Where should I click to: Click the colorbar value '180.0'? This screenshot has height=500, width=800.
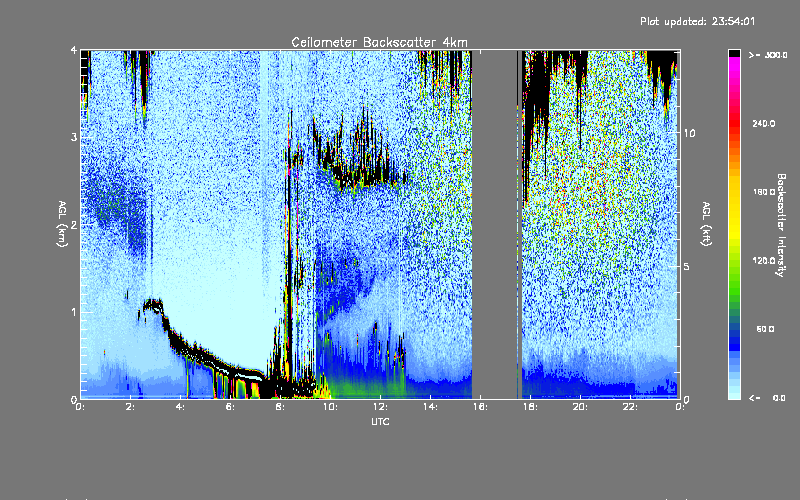coord(764,192)
